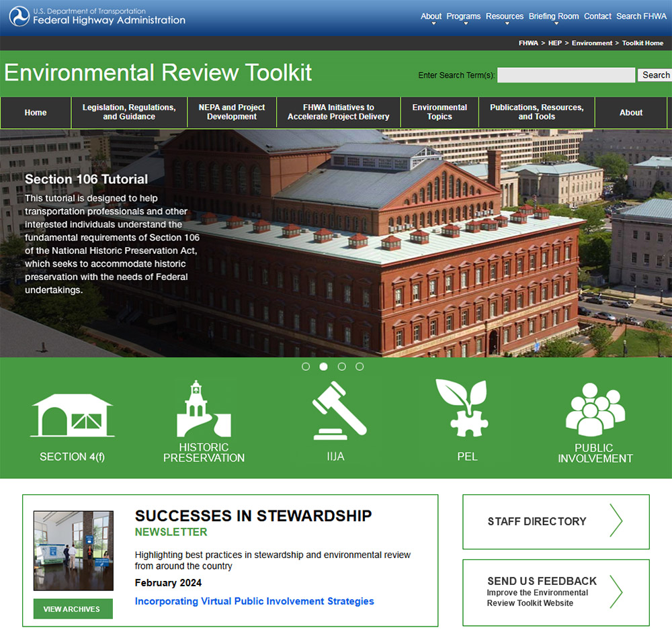Screen dimensions: 672x638
Task: Select the first carousel indicator dot
Action: [306, 367]
